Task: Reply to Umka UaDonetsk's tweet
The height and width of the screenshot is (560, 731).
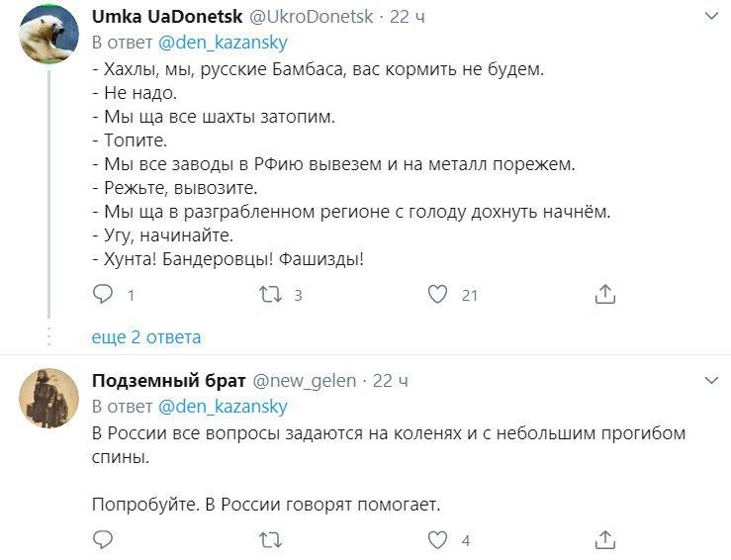Action: tap(103, 294)
